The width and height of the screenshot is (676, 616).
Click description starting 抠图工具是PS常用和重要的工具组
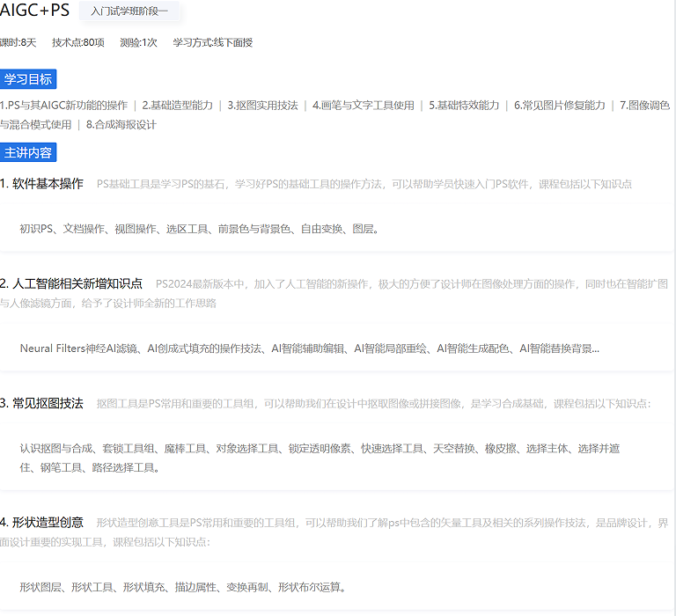pos(373,404)
